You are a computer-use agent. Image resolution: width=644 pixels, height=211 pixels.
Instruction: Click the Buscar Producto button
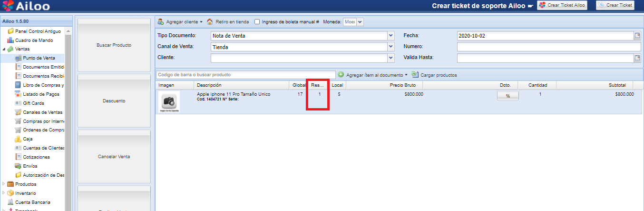[114, 45]
